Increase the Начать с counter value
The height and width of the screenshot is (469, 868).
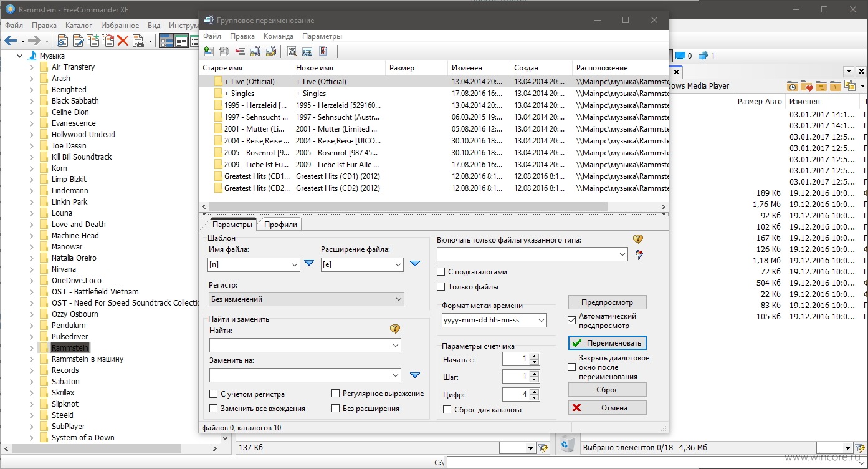[x=535, y=355]
